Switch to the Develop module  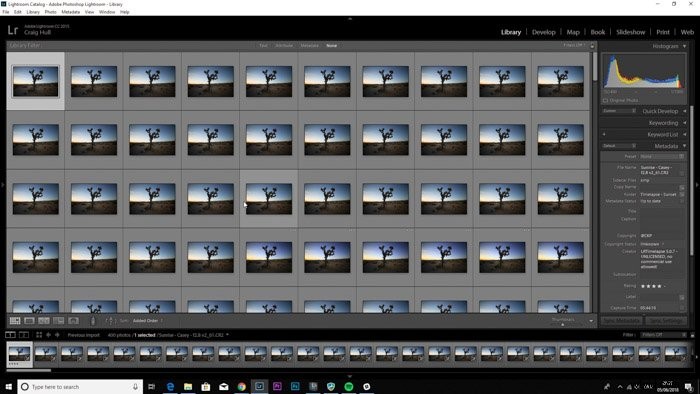[x=543, y=32]
